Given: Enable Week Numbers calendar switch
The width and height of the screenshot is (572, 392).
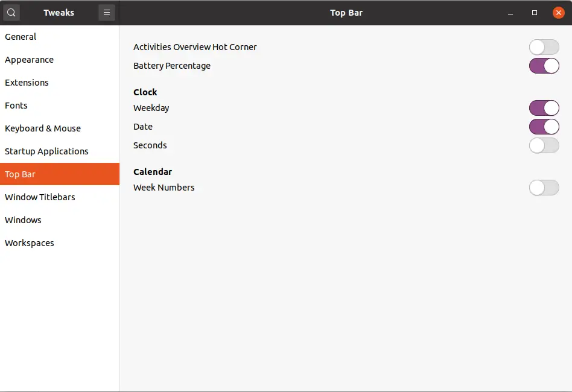Looking at the screenshot, I should [x=544, y=188].
